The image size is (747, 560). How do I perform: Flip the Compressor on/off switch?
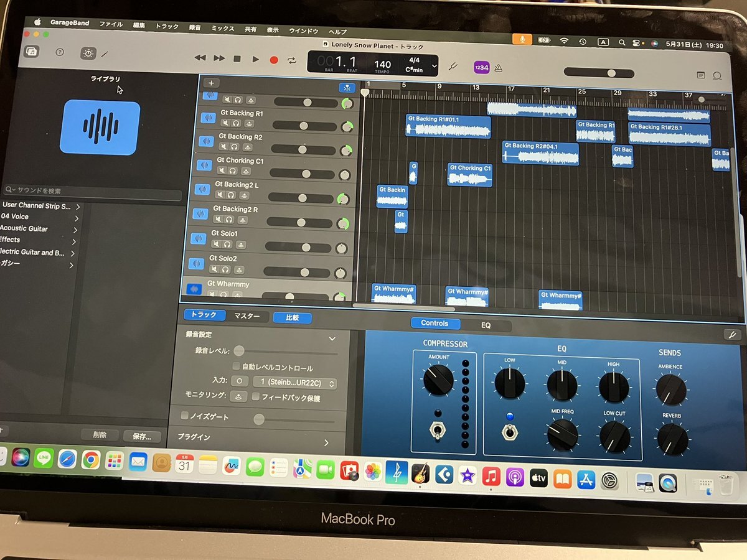[x=438, y=429]
